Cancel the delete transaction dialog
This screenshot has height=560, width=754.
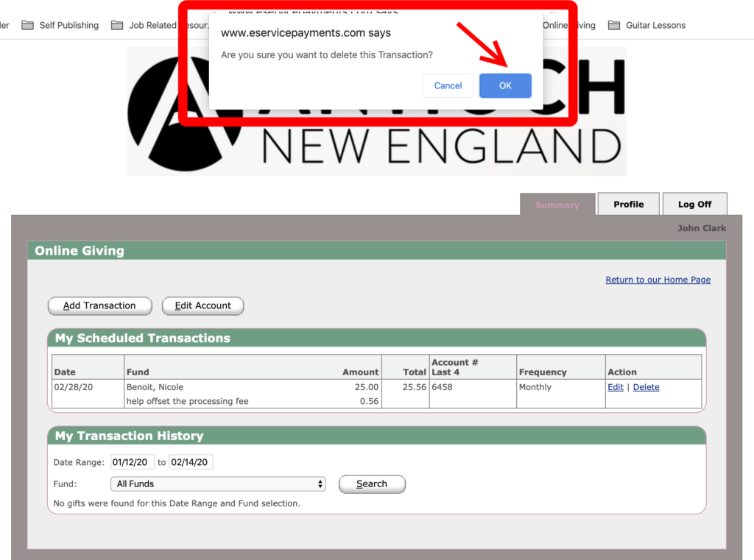[x=448, y=85]
